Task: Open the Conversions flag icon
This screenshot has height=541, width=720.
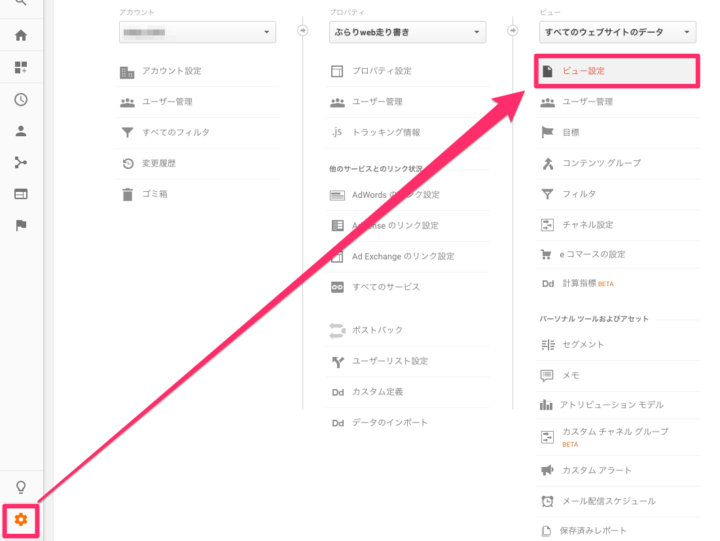Action: 20,225
